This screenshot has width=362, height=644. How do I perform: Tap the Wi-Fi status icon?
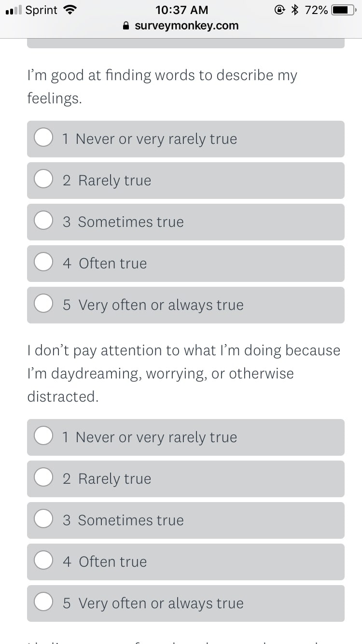click(x=70, y=10)
